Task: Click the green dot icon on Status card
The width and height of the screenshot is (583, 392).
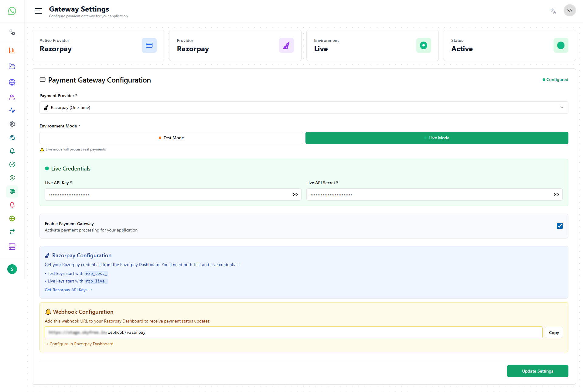Action: (561, 45)
